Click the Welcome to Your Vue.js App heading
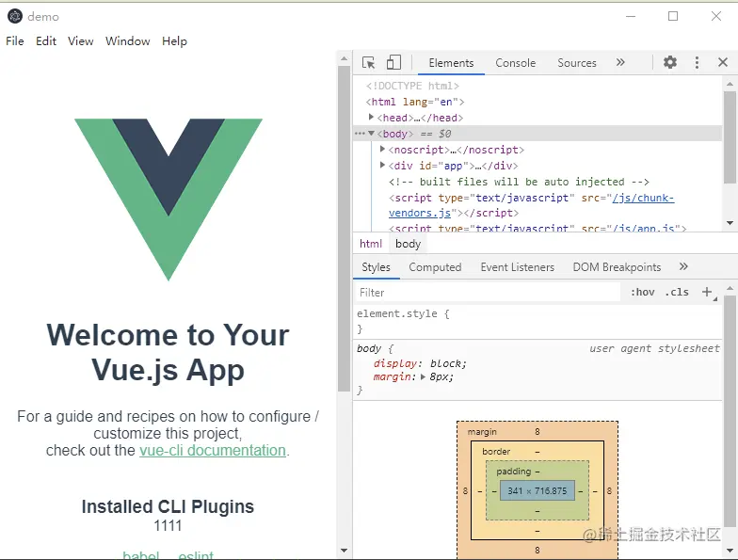738x560 pixels. click(168, 352)
